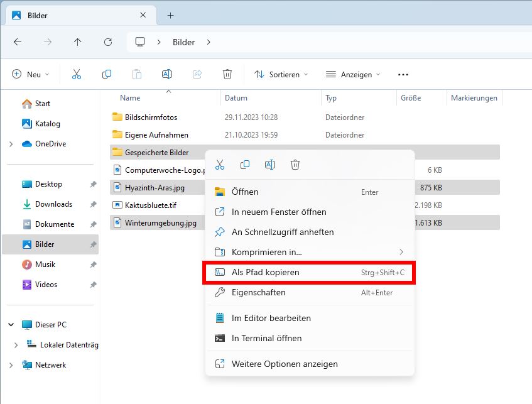Viewport: 532px width, 404px height.
Task: Click the Up-one-level arrow icon
Action: 77,42
